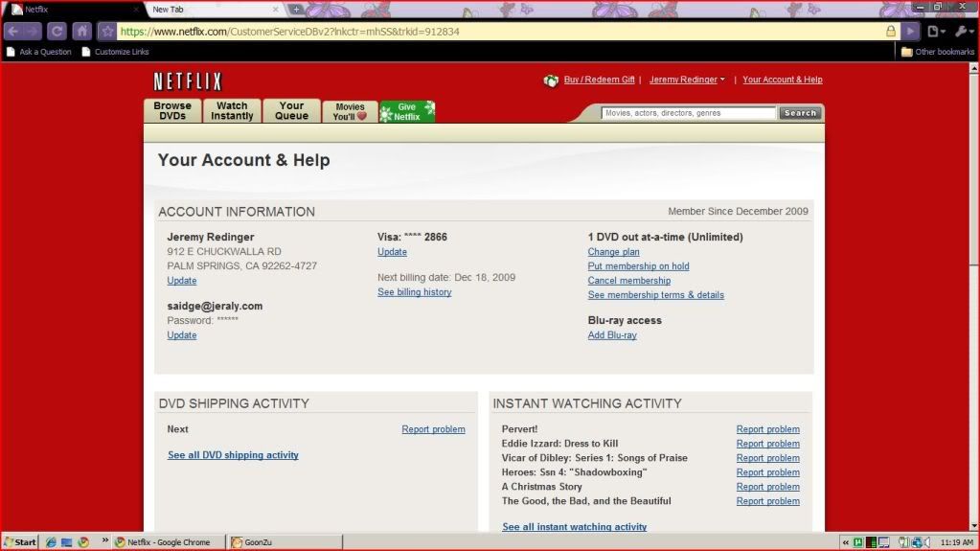This screenshot has height=551, width=980.
Task: Open See membership terms & details
Action: (655, 294)
